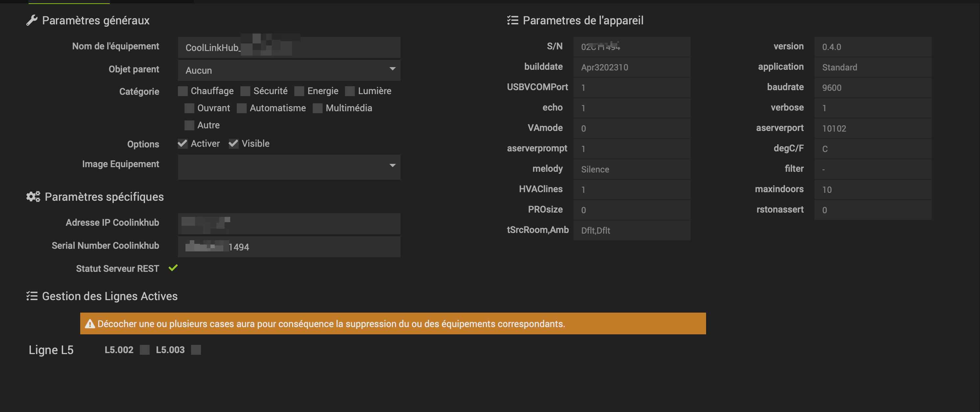Click the Catégorie label
This screenshot has height=412, width=980.
click(139, 91)
